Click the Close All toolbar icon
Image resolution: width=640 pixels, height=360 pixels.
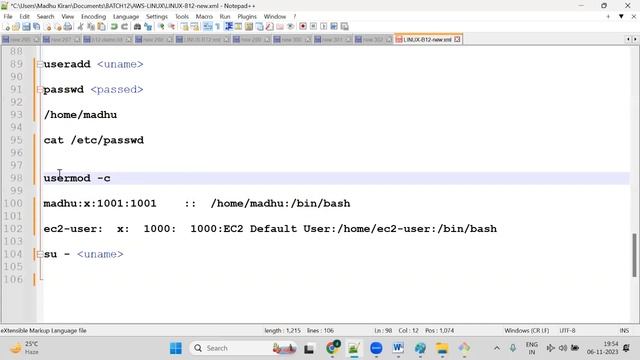point(58,27)
